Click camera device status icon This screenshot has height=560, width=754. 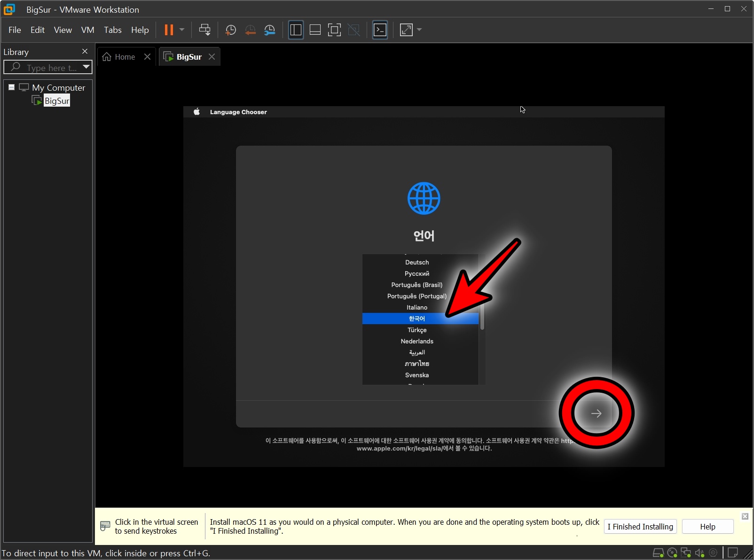(713, 553)
